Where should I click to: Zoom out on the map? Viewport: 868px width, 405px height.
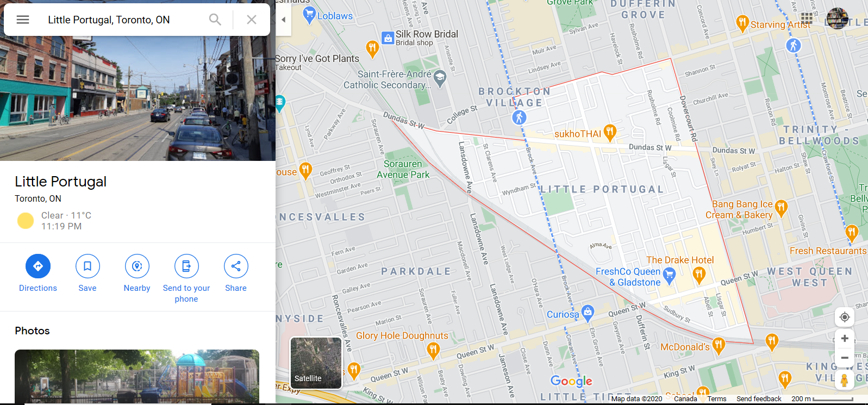point(845,358)
